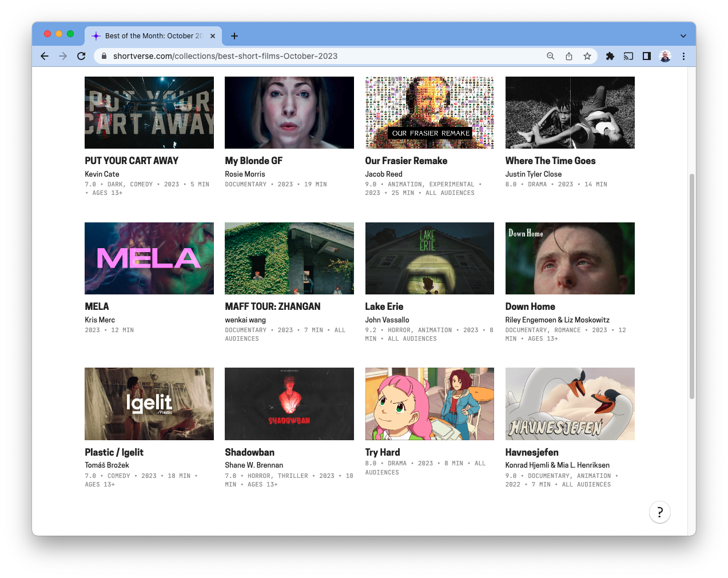Click the page vertical scrollbar
Screen dimensions: 728x578
click(691, 286)
